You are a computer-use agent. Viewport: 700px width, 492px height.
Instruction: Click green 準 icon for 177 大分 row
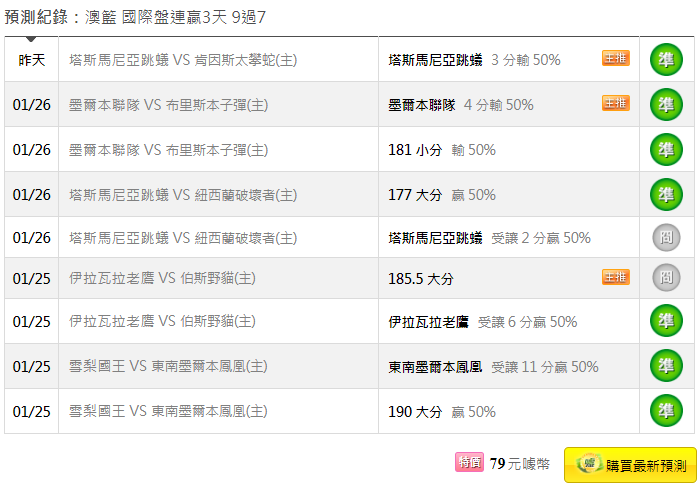(x=666, y=195)
